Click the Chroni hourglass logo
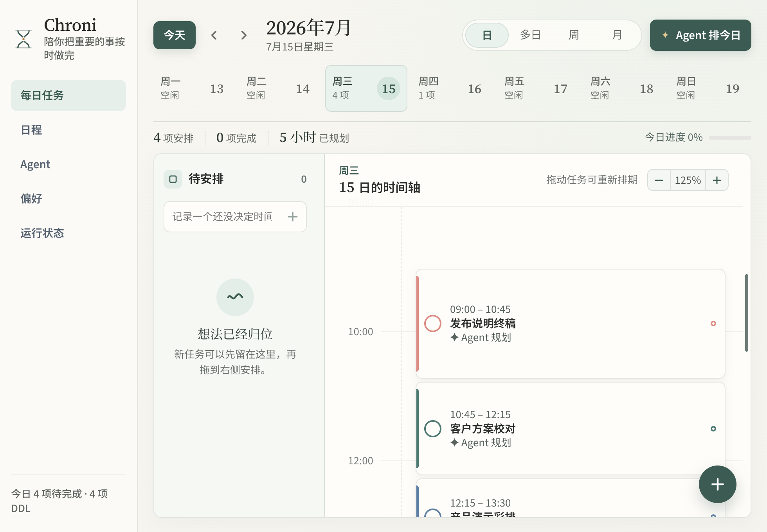Screen dimensions: 767x532 point(23,39)
